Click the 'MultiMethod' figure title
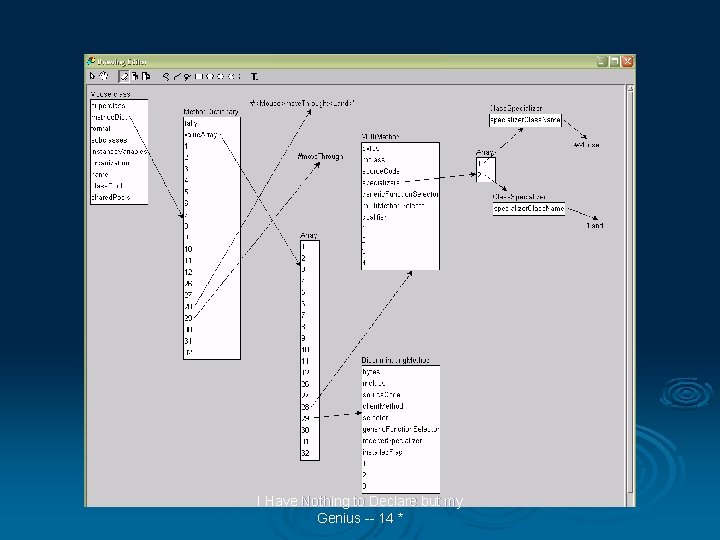 point(380,136)
